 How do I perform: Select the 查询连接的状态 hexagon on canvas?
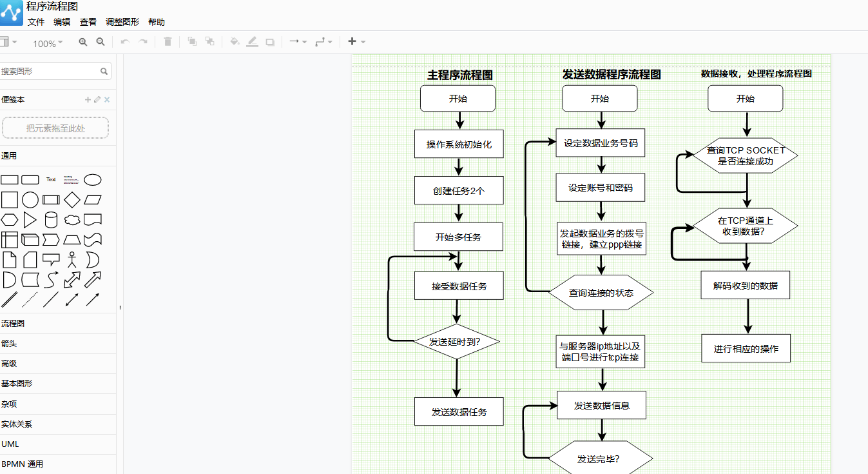point(601,293)
